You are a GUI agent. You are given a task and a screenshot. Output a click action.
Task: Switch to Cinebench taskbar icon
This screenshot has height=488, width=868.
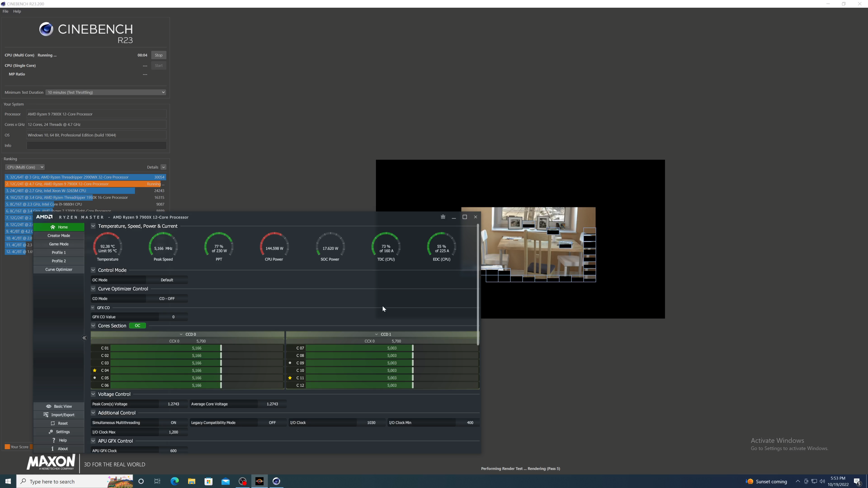pyautogui.click(x=276, y=481)
